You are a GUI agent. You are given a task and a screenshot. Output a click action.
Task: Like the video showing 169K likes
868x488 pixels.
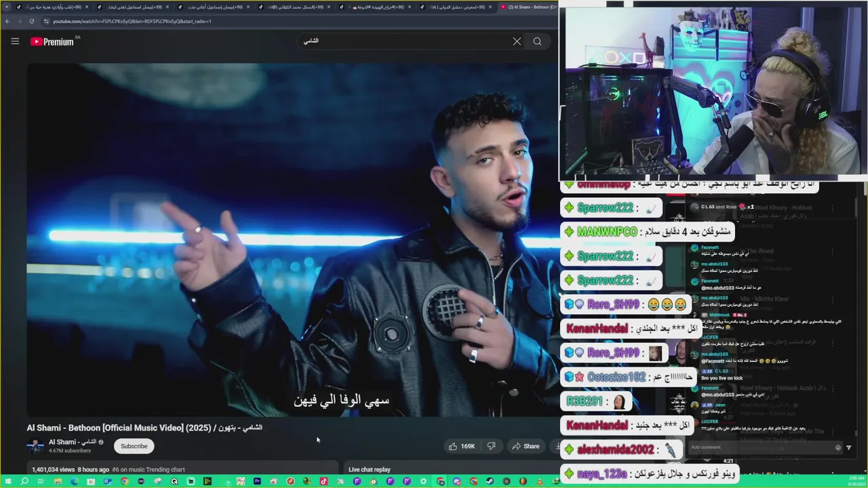[460, 446]
